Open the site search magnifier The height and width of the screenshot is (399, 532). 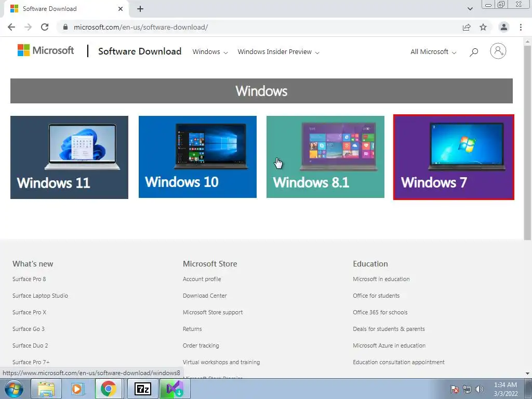474,52
